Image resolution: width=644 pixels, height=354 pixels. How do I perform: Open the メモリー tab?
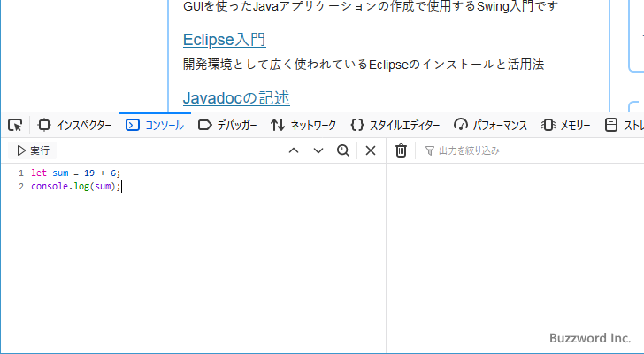[x=565, y=125]
